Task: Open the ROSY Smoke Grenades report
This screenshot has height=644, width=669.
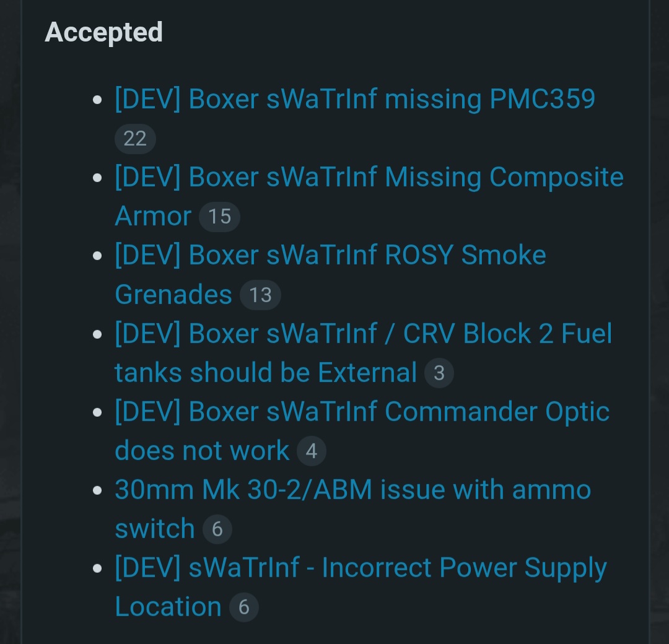Action: point(330,256)
